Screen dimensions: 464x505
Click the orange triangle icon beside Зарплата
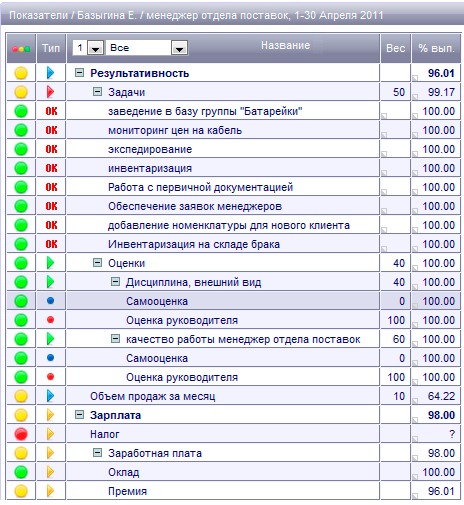[x=50, y=415]
